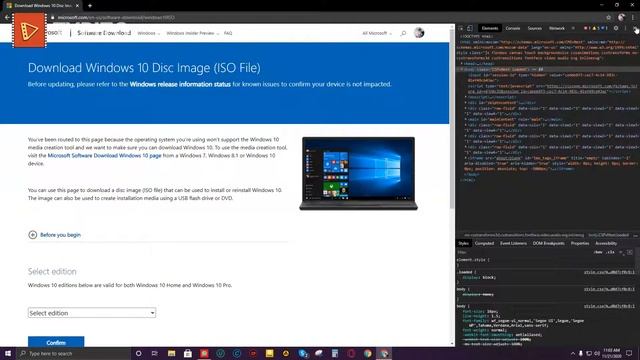This screenshot has height=360, width=640.
Task: Click the Software Download header link
Action: (x=104, y=33)
